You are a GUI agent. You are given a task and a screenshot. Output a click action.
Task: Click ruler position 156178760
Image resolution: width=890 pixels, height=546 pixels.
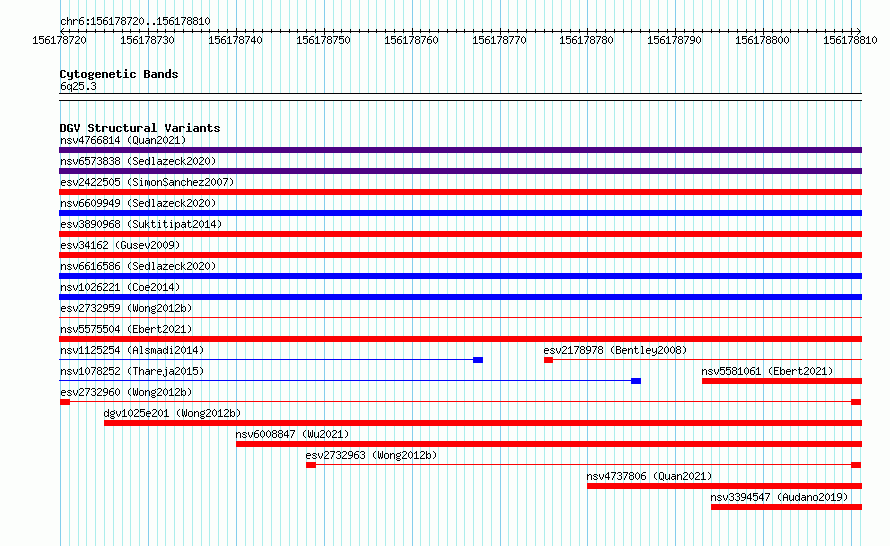click(x=412, y=40)
